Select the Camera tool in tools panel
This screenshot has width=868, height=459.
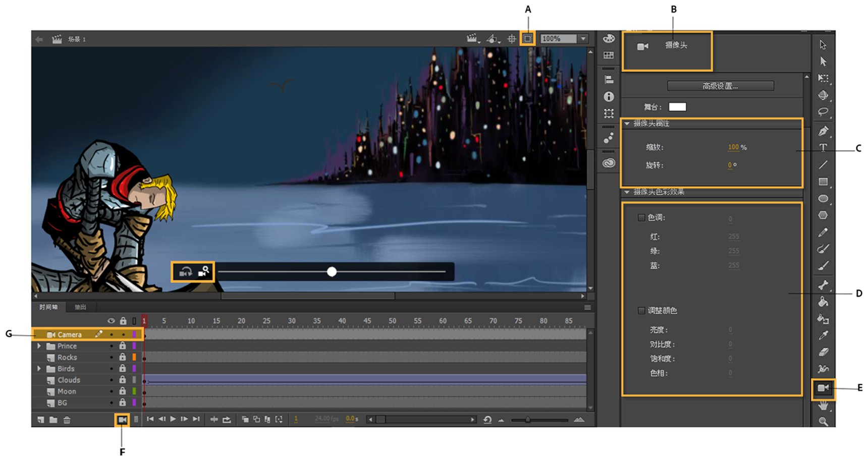click(x=823, y=388)
